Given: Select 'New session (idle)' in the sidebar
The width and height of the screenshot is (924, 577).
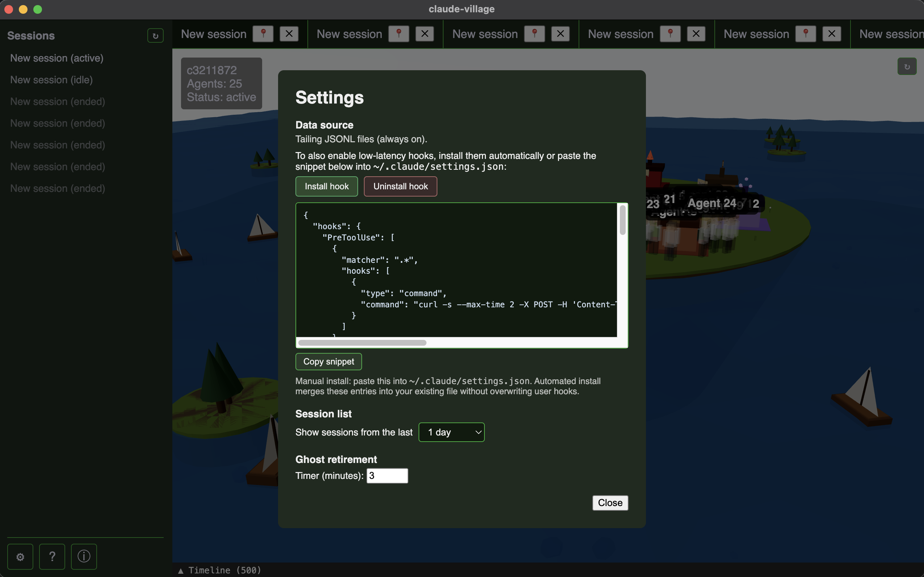Looking at the screenshot, I should pos(51,80).
